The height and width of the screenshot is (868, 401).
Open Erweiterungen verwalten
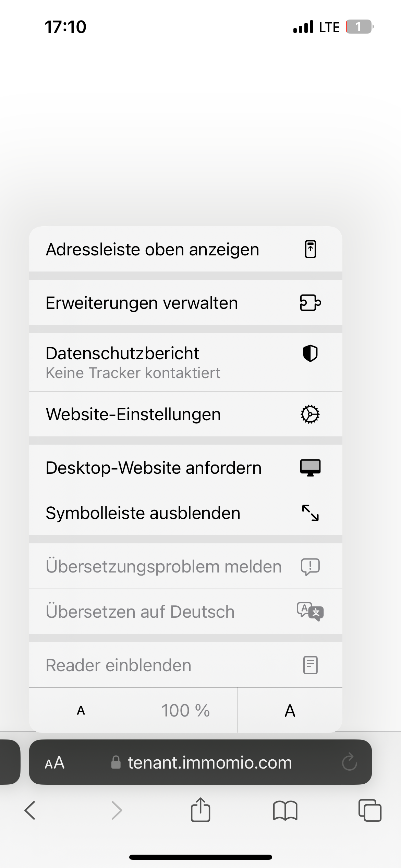coord(142,303)
